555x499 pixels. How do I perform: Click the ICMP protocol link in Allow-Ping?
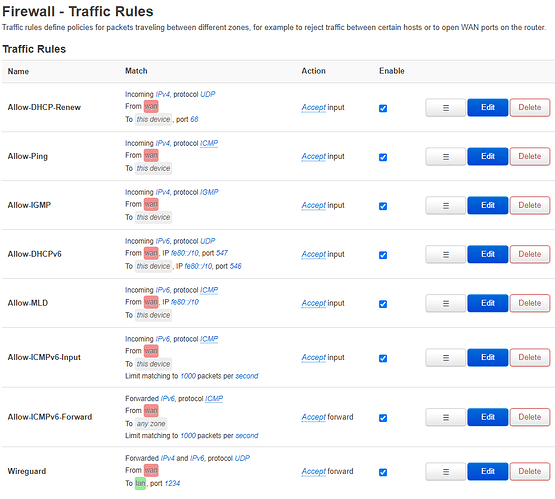(209, 143)
